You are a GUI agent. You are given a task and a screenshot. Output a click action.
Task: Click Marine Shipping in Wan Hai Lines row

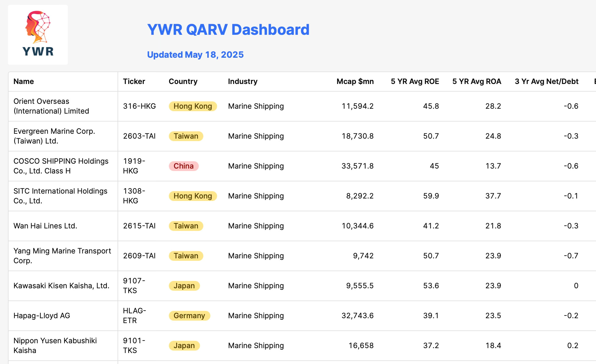pos(256,226)
